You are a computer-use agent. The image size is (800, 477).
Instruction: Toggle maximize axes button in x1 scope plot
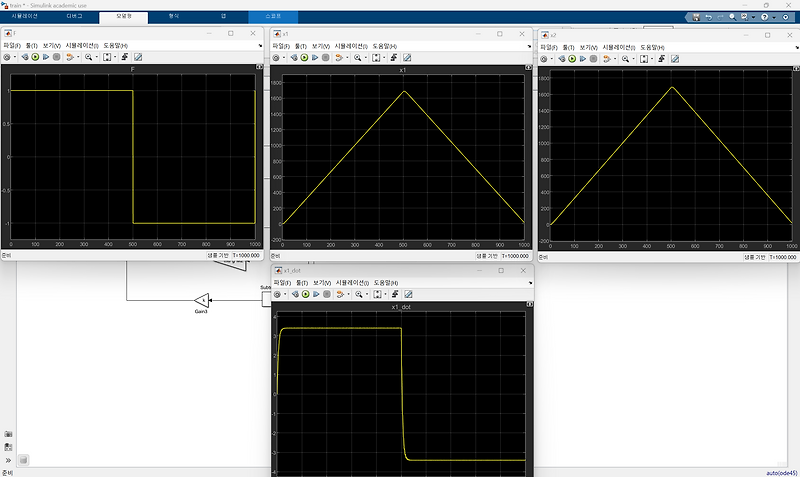528,67
